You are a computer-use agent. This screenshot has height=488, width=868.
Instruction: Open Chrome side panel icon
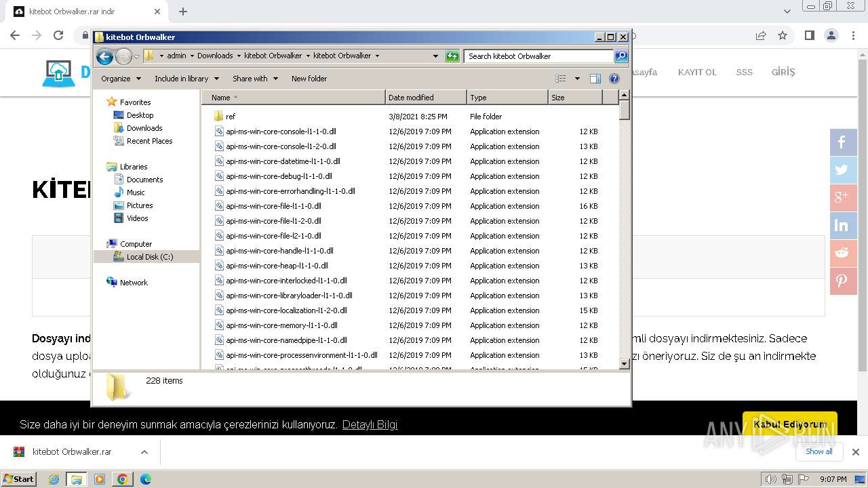click(809, 35)
